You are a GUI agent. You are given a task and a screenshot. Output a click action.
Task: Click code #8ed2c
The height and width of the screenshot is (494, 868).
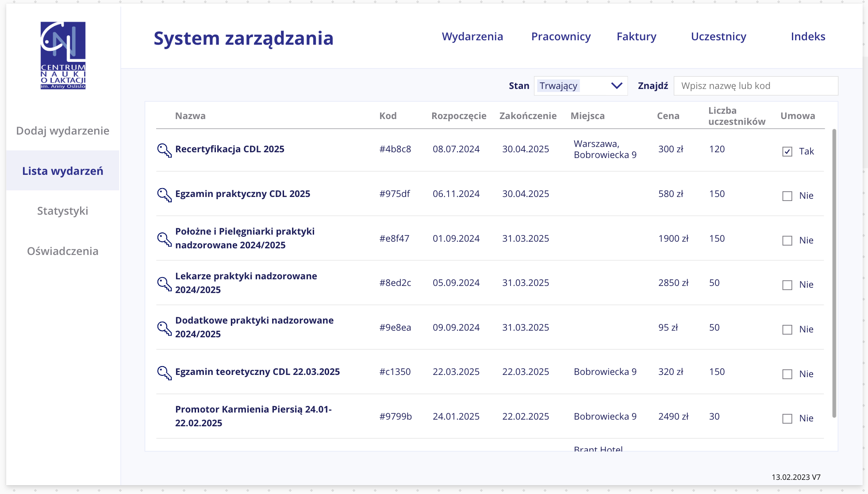coord(395,283)
